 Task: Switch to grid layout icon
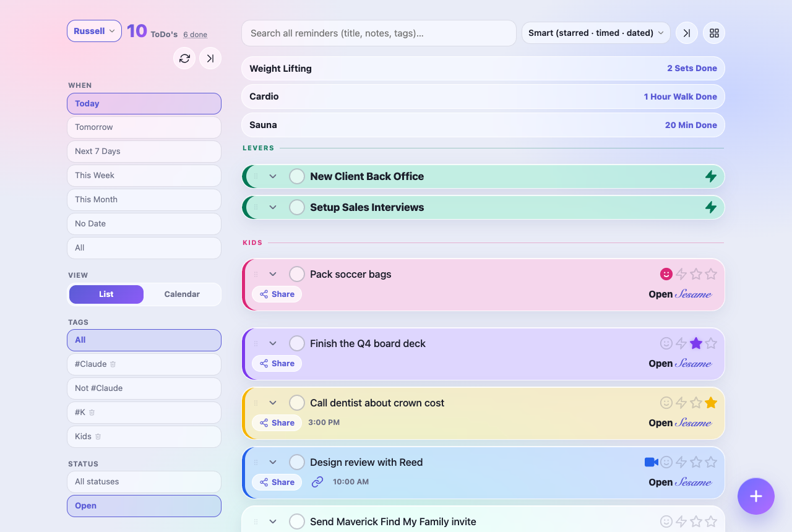714,33
